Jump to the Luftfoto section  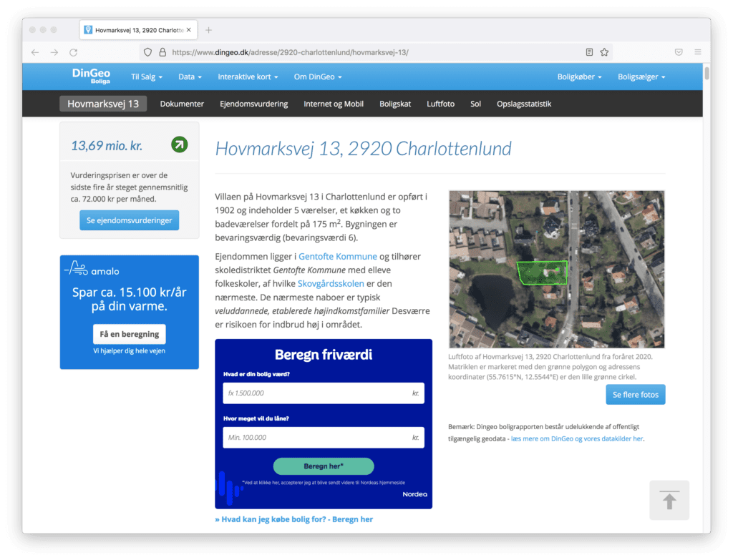[x=440, y=104]
